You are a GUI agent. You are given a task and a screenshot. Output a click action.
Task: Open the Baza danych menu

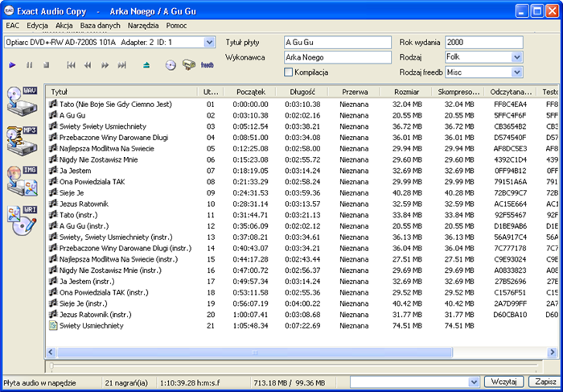point(100,25)
